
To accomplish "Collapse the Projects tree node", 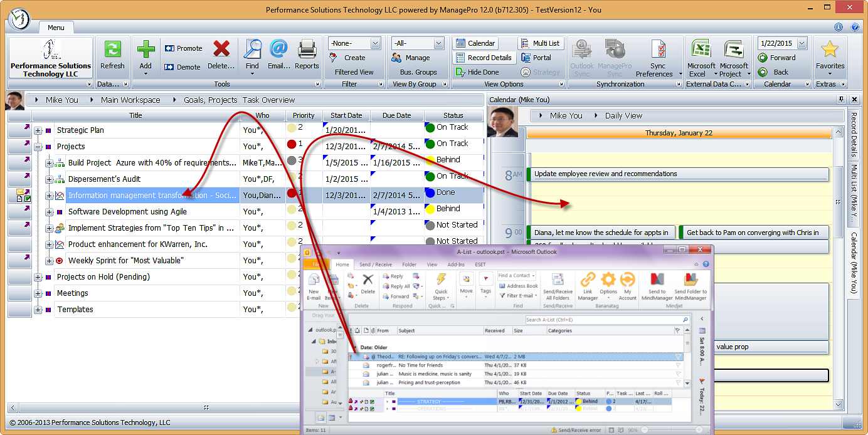I will (38, 147).
